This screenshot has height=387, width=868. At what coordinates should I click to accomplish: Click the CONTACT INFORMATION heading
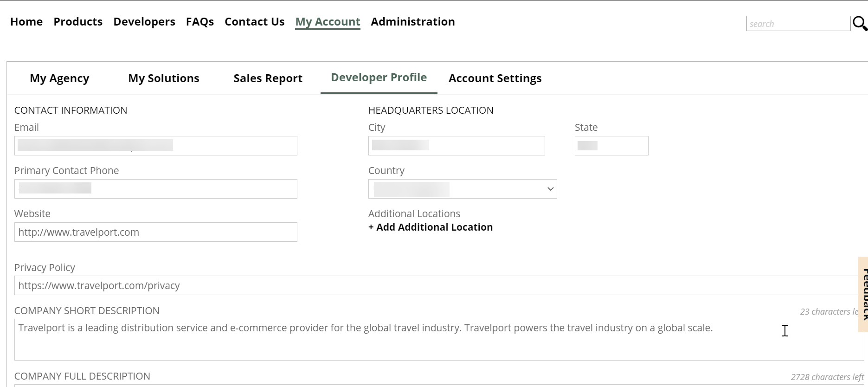coord(71,110)
